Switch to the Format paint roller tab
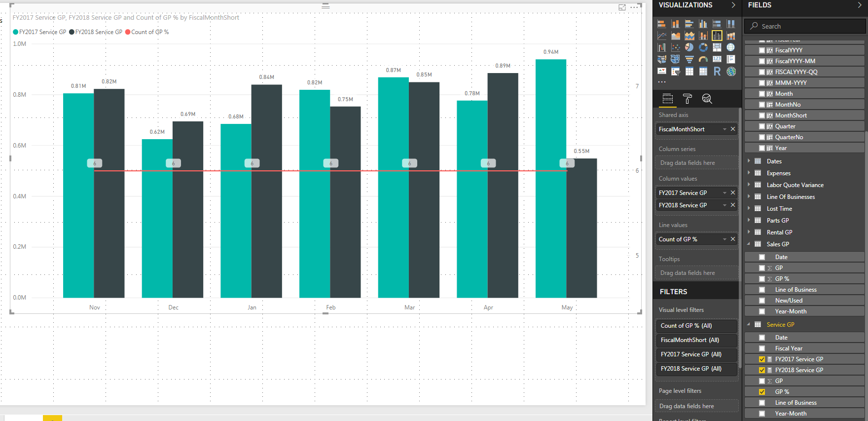The width and height of the screenshot is (868, 421). click(x=687, y=99)
